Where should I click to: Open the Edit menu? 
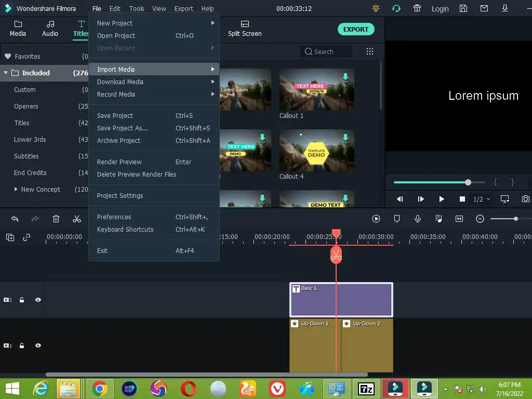click(115, 8)
